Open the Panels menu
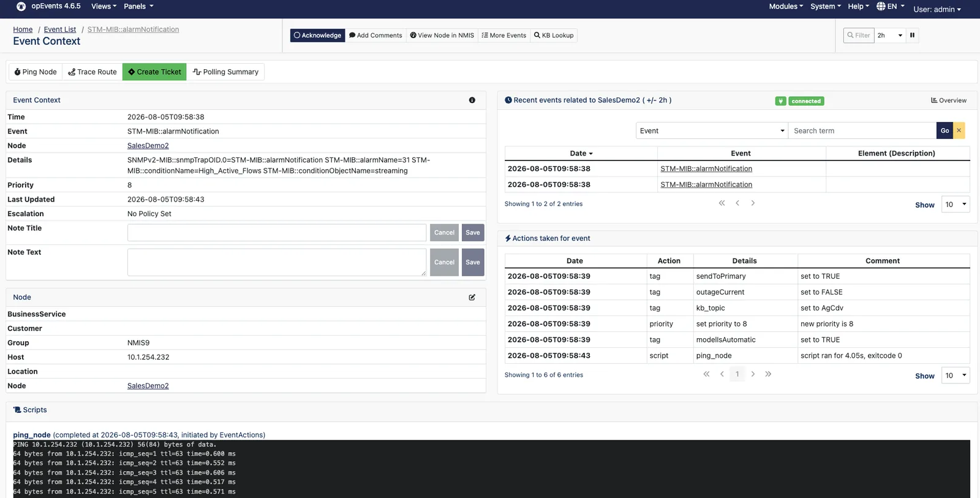Image resolution: width=980 pixels, height=498 pixels. (138, 6)
